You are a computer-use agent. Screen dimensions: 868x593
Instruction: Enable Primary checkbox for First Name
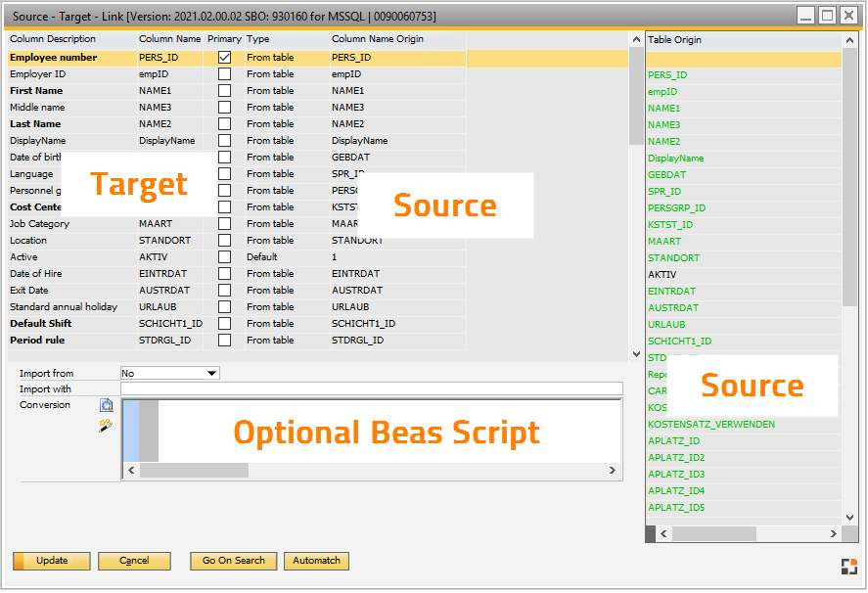click(224, 90)
